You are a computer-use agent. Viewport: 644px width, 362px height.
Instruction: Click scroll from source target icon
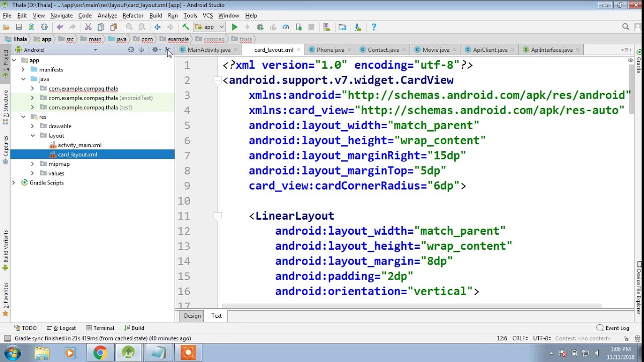click(x=131, y=50)
